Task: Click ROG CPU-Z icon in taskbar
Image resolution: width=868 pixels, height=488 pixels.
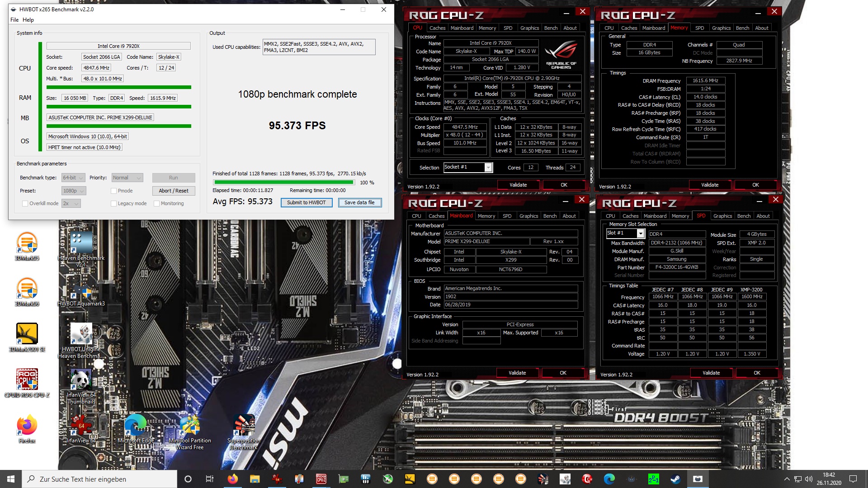Action: (x=321, y=479)
